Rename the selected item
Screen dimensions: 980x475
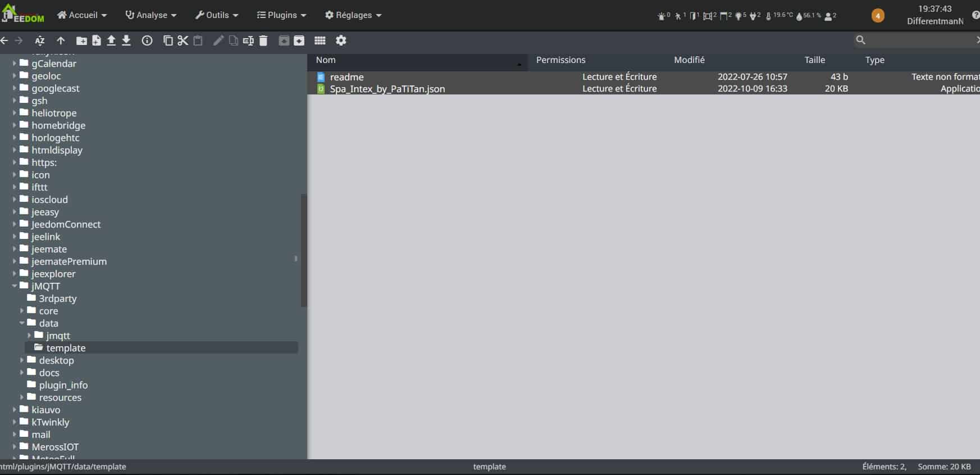coord(248,40)
